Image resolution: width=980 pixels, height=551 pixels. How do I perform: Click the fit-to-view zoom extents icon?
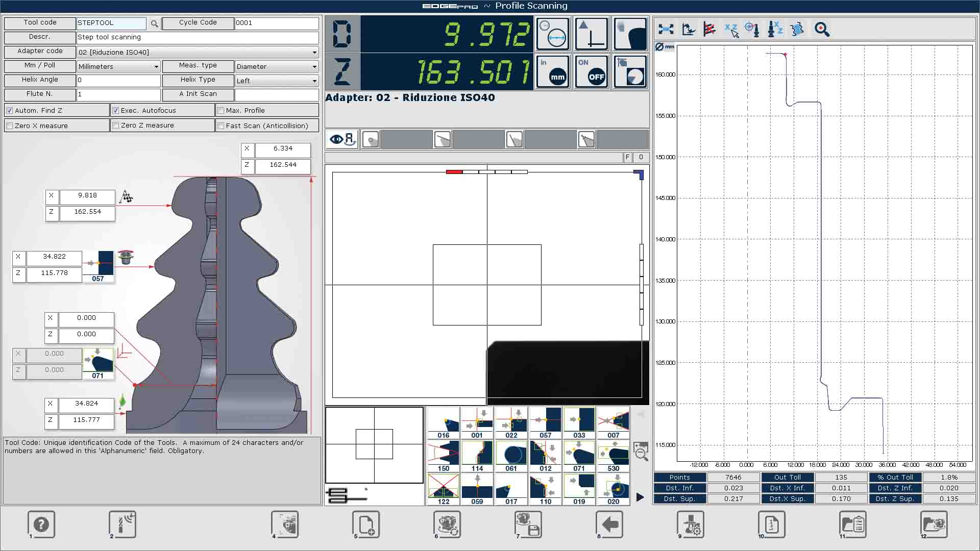pyautogui.click(x=666, y=29)
